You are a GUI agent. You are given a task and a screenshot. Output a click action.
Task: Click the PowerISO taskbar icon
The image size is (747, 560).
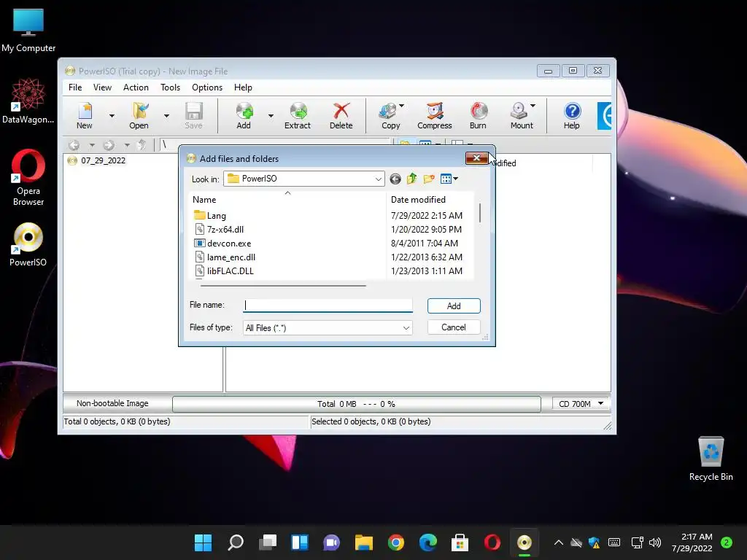[x=524, y=542]
